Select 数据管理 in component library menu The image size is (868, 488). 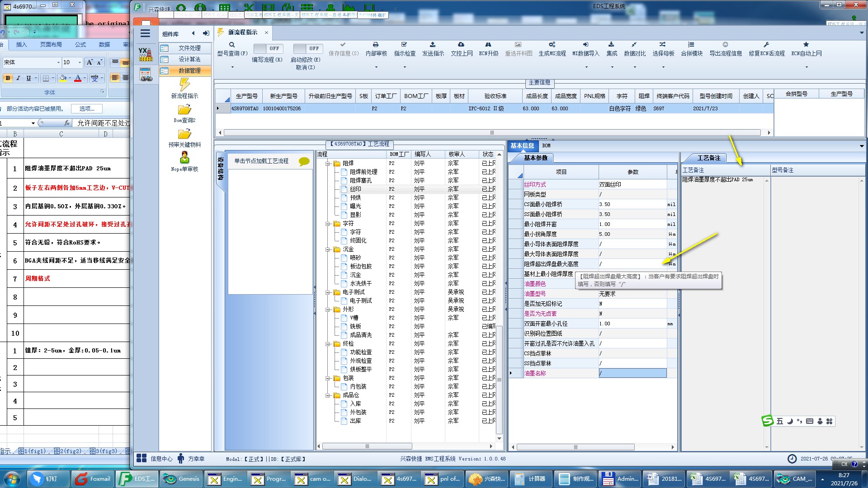(x=189, y=71)
